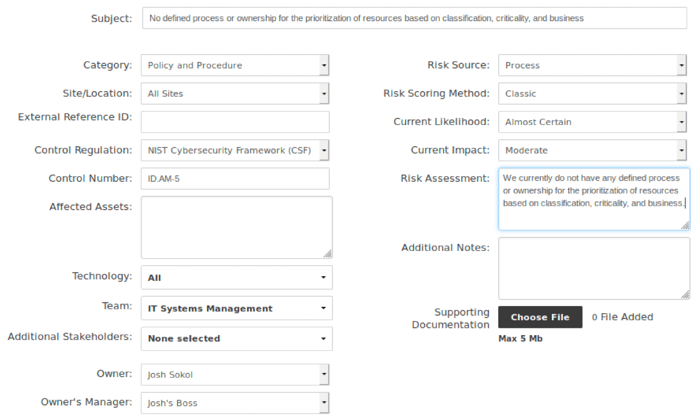This screenshot has height=418, width=691.
Task: Open the Category dropdown
Action: tap(235, 66)
